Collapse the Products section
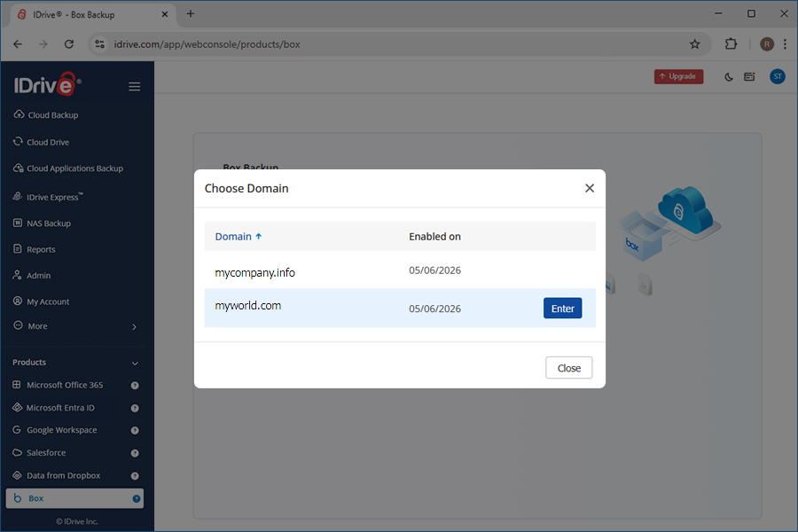Screen dimensions: 798x532 point(135,363)
